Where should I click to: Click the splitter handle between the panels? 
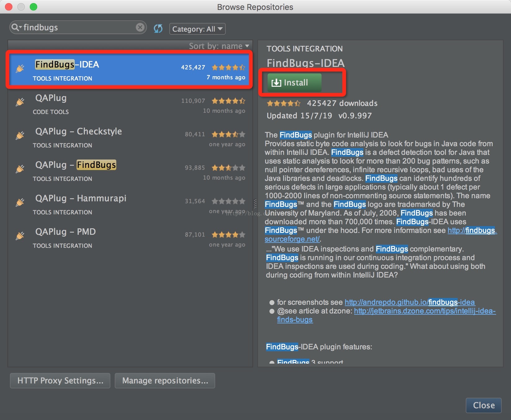tap(255, 203)
